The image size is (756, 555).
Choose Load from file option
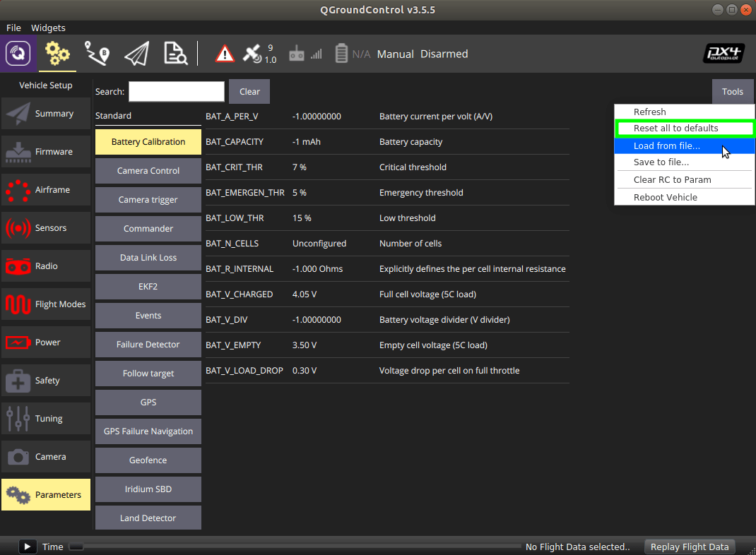(684, 146)
